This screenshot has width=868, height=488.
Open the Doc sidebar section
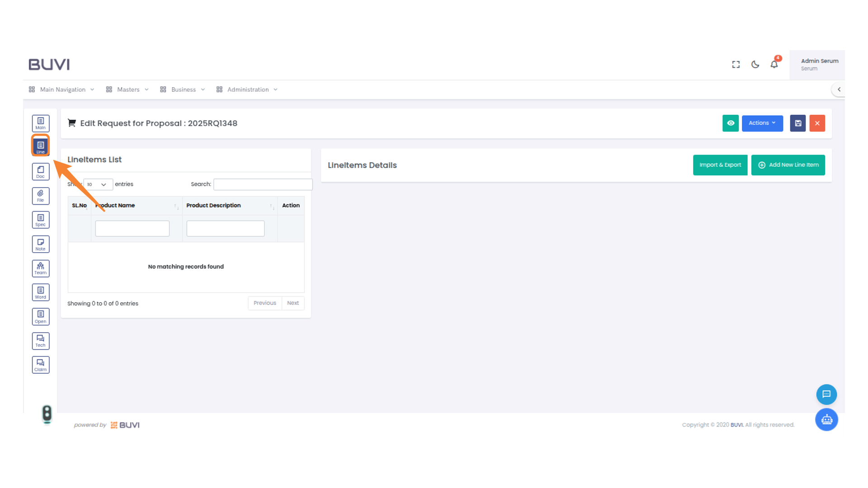(x=40, y=172)
